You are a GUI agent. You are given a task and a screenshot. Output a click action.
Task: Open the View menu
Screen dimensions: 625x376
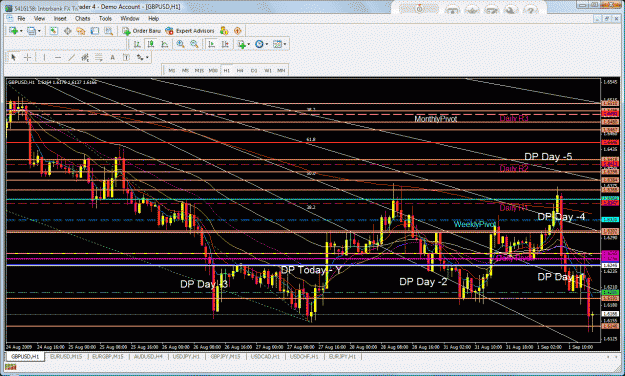[39, 18]
